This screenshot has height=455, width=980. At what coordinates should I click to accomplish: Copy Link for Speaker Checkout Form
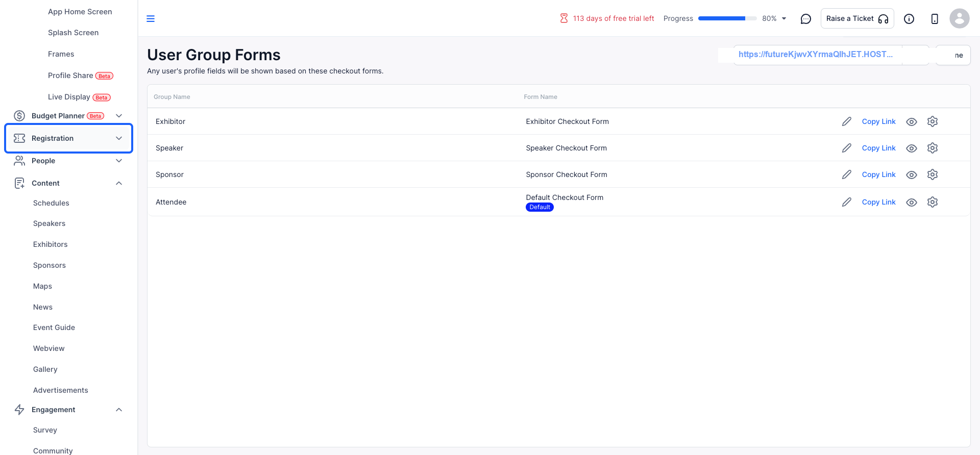[x=879, y=148]
